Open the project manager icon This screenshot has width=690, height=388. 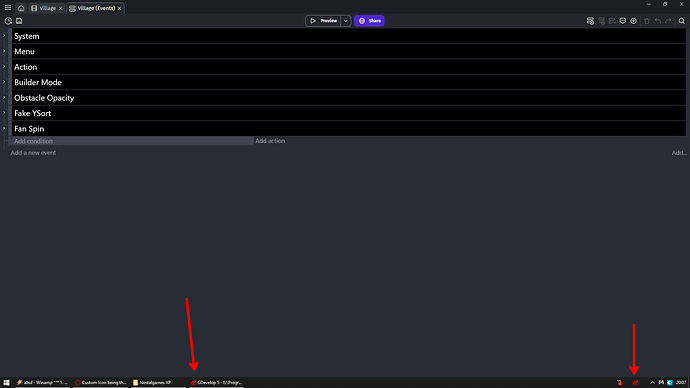click(x=8, y=21)
